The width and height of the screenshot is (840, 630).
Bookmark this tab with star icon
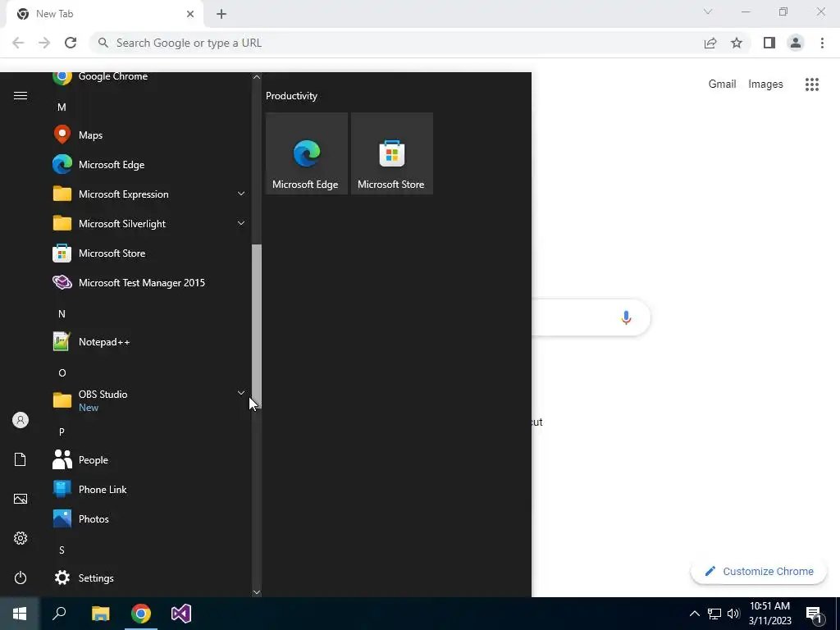coord(737,43)
